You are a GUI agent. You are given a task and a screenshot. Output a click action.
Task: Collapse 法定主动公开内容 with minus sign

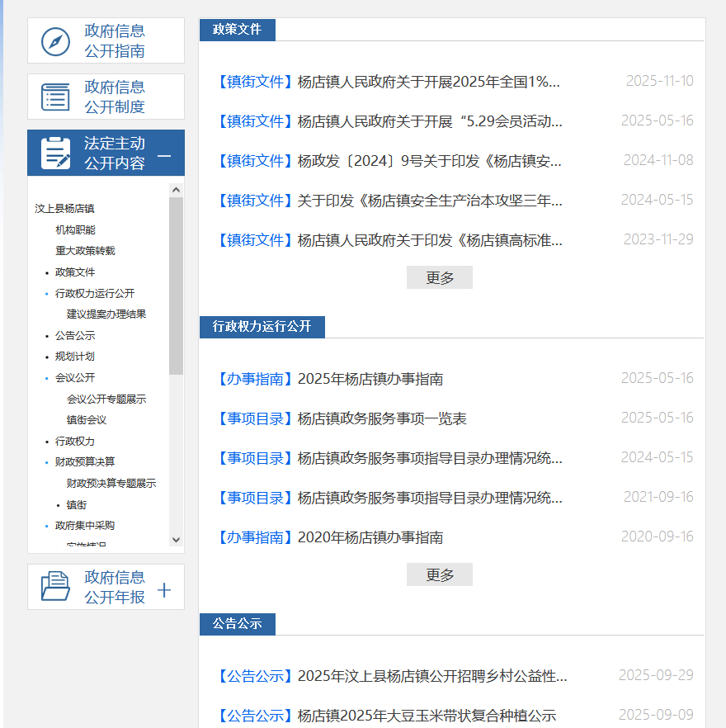(164, 156)
